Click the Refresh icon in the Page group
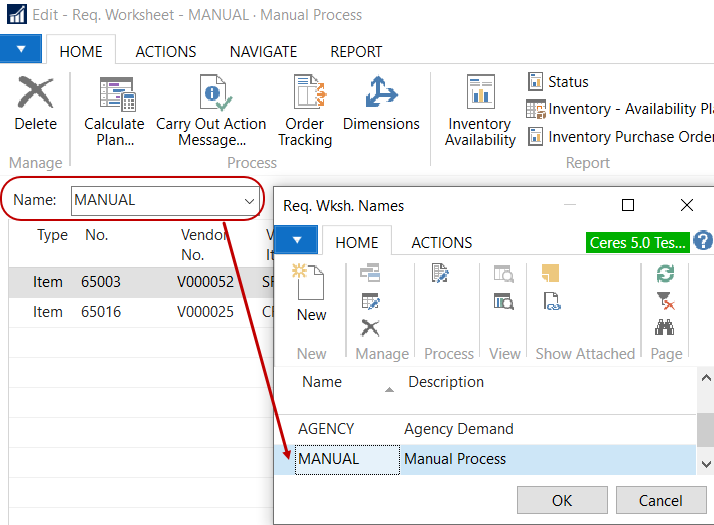Image resolution: width=714 pixels, height=525 pixels. 665,273
